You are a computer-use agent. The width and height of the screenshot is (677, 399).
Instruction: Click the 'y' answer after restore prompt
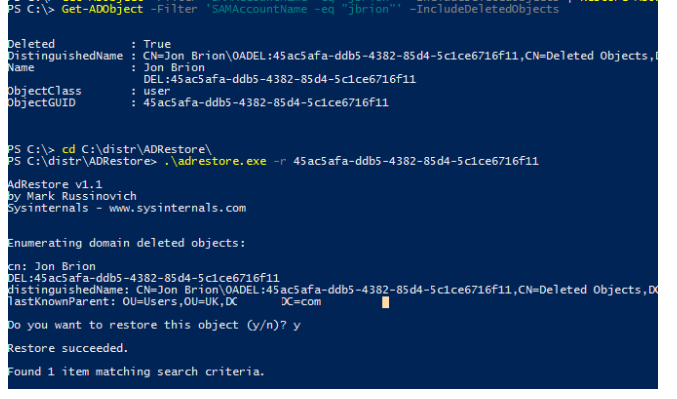click(297, 326)
